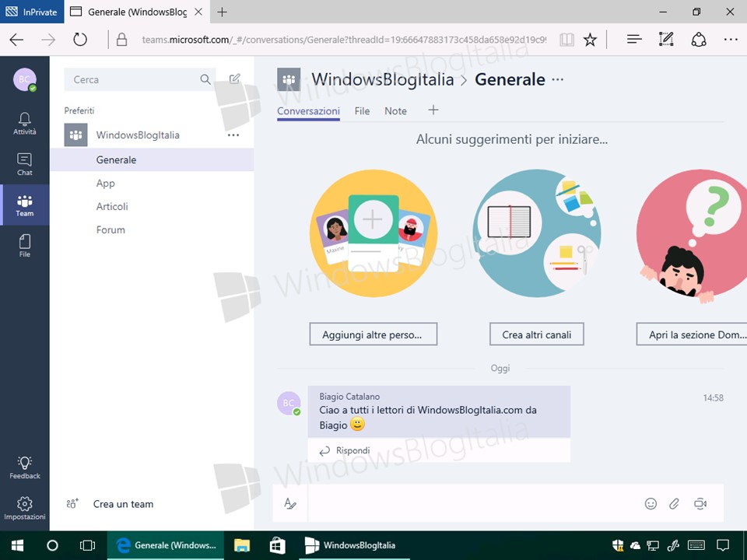Open the File section in sidebar
The height and width of the screenshot is (560, 747).
click(x=25, y=246)
